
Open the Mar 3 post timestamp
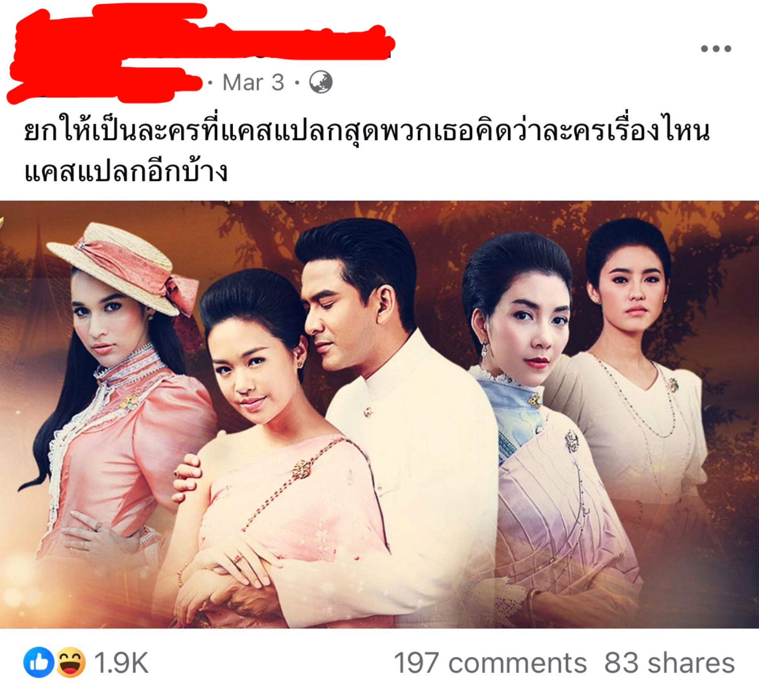point(253,82)
